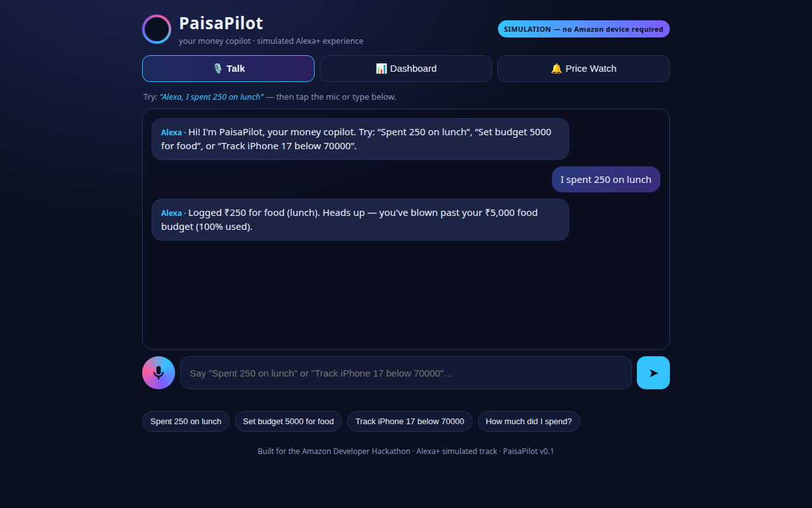Click the user message 'I spent 250 on lunch'
The width and height of the screenshot is (812, 508).
click(606, 180)
